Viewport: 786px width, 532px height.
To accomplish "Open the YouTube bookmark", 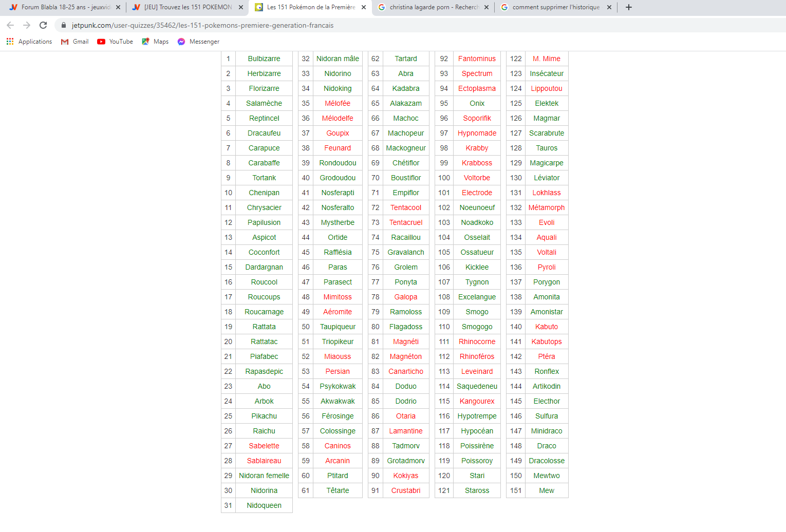I will (x=115, y=42).
